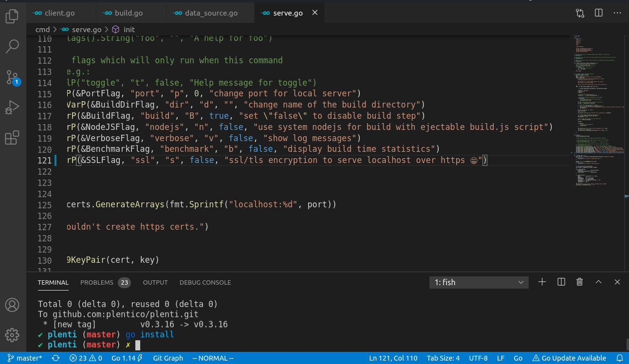Click '-- NORMAL --' vim mode indicator
The image size is (629, 364).
click(213, 358)
